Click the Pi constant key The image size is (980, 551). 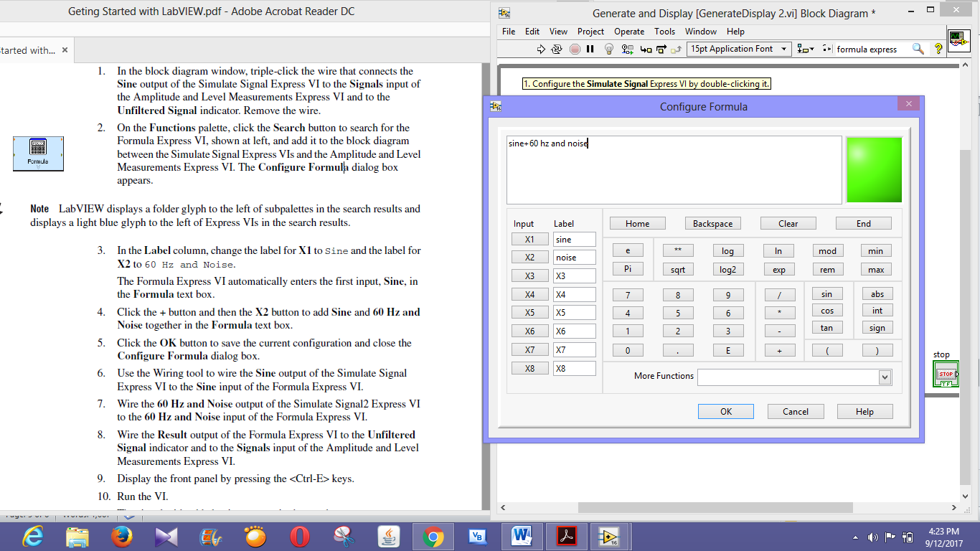point(627,268)
